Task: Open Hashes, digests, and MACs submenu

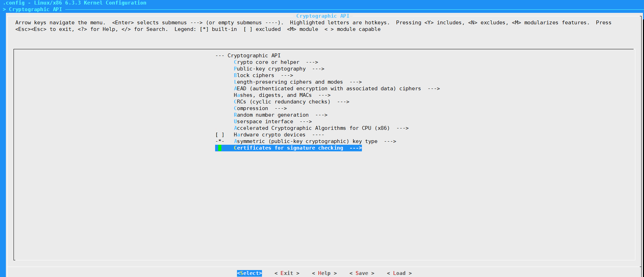Action: click(272, 95)
